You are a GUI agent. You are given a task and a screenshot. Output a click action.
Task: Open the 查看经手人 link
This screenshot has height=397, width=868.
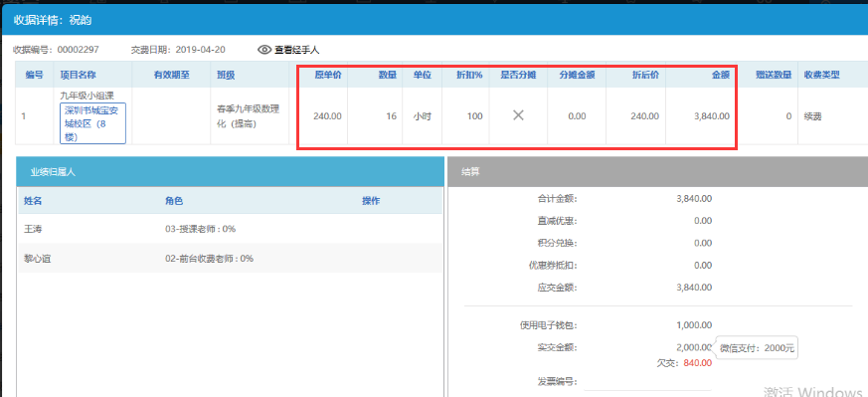click(x=296, y=50)
